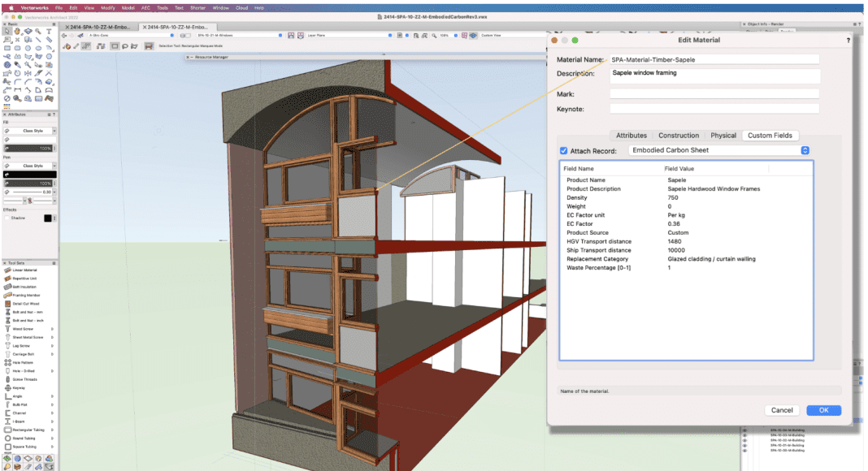
Task: Select the Hole Pattern tool
Action: (22, 362)
